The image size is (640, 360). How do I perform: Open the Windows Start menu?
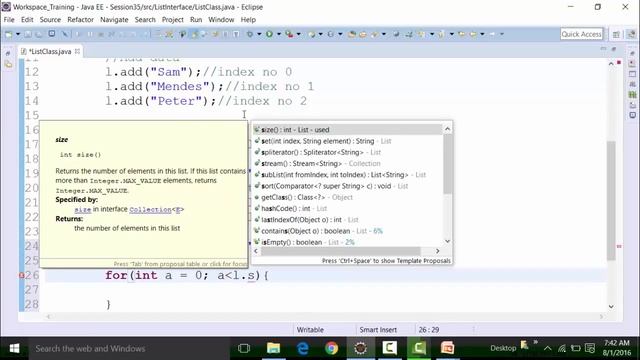[14, 349]
